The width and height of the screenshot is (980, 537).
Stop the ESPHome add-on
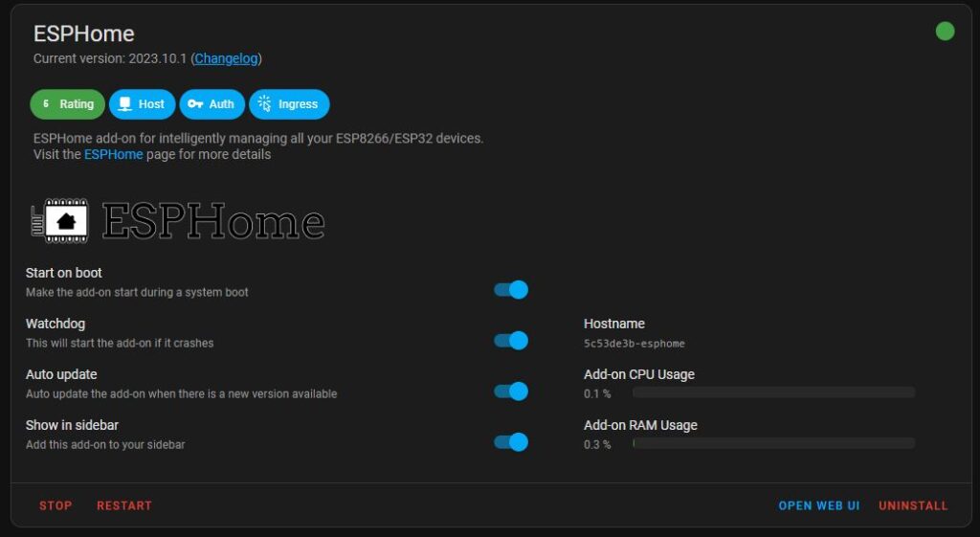[x=56, y=505]
